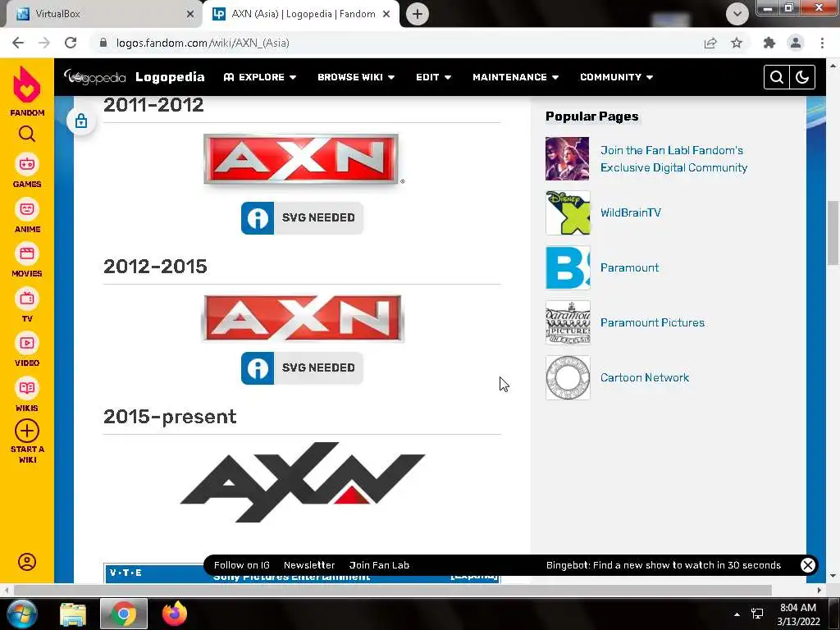Open the TV section icon
The image size is (840, 630).
27,299
